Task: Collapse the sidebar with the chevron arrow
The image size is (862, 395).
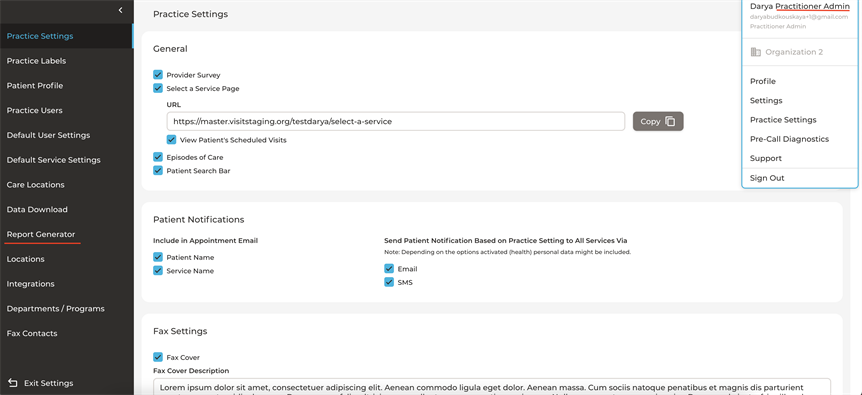Action: point(120,10)
